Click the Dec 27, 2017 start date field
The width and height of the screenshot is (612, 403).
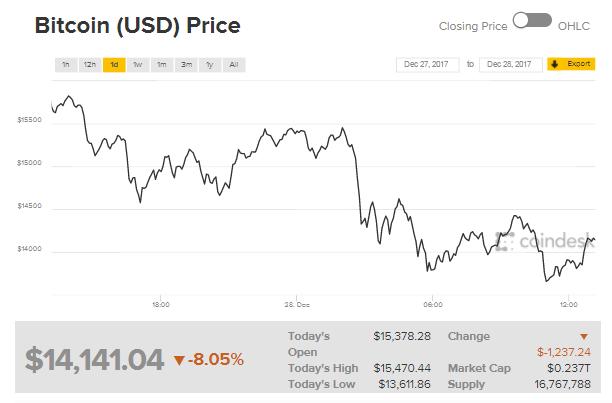427,64
